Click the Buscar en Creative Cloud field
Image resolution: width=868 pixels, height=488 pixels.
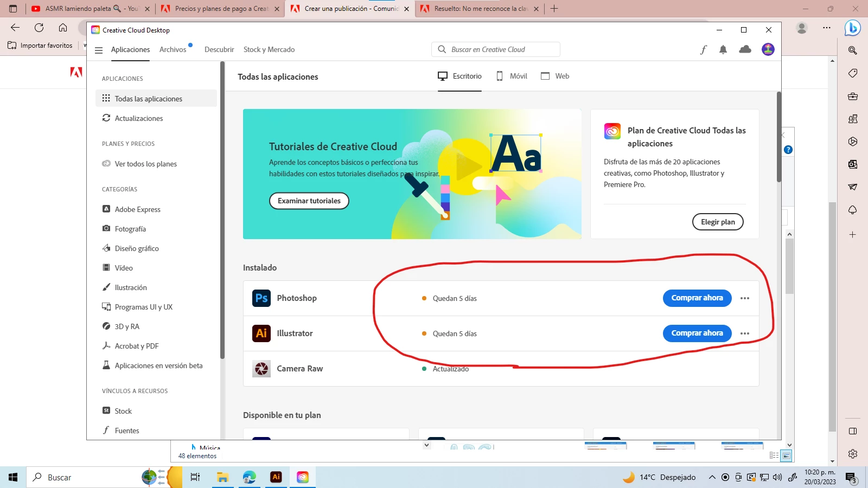pos(496,49)
